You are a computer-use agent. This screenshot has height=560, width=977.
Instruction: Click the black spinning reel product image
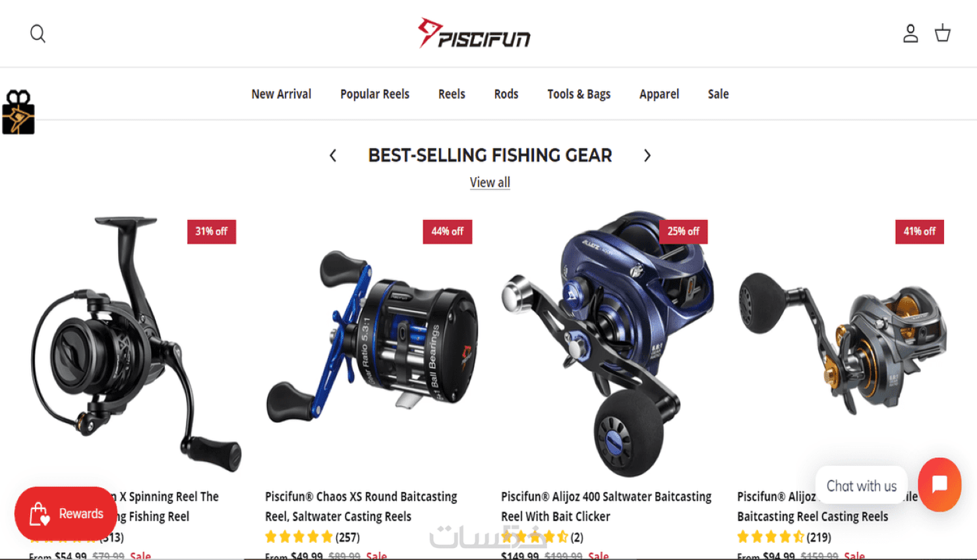click(135, 343)
